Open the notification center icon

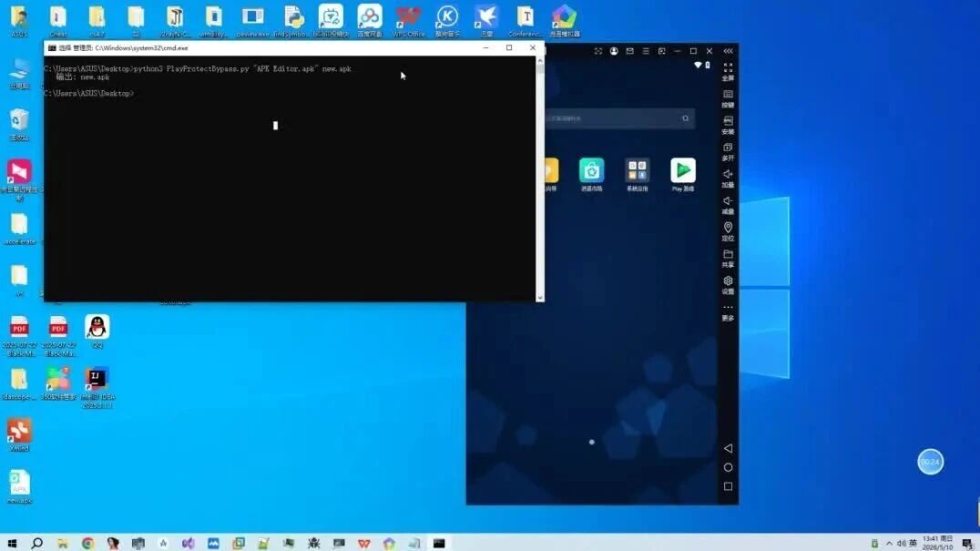967,543
